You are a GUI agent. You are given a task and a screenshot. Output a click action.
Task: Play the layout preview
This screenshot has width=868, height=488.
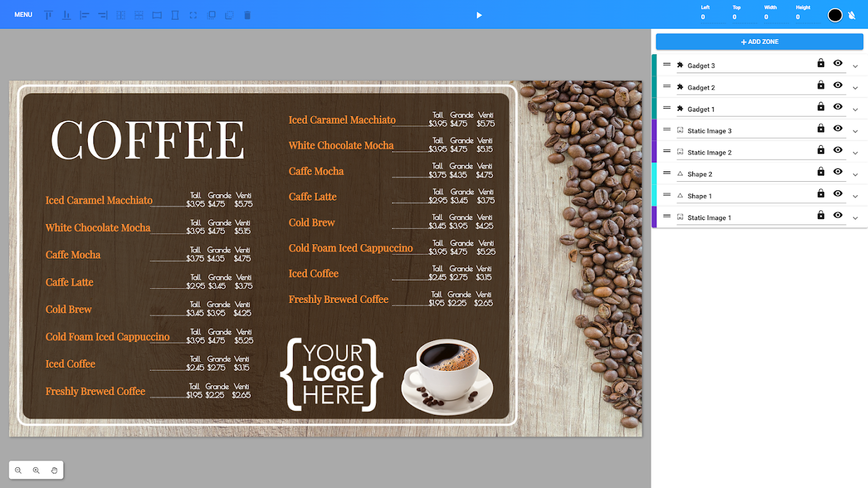[x=479, y=15]
